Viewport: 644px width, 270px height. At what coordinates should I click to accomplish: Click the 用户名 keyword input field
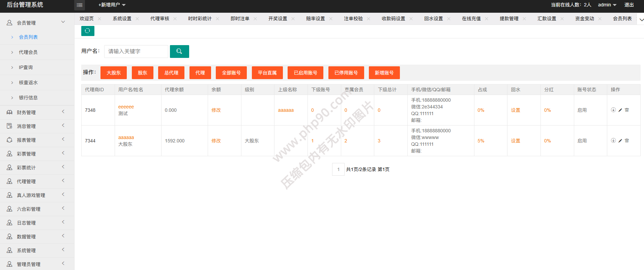(136, 52)
